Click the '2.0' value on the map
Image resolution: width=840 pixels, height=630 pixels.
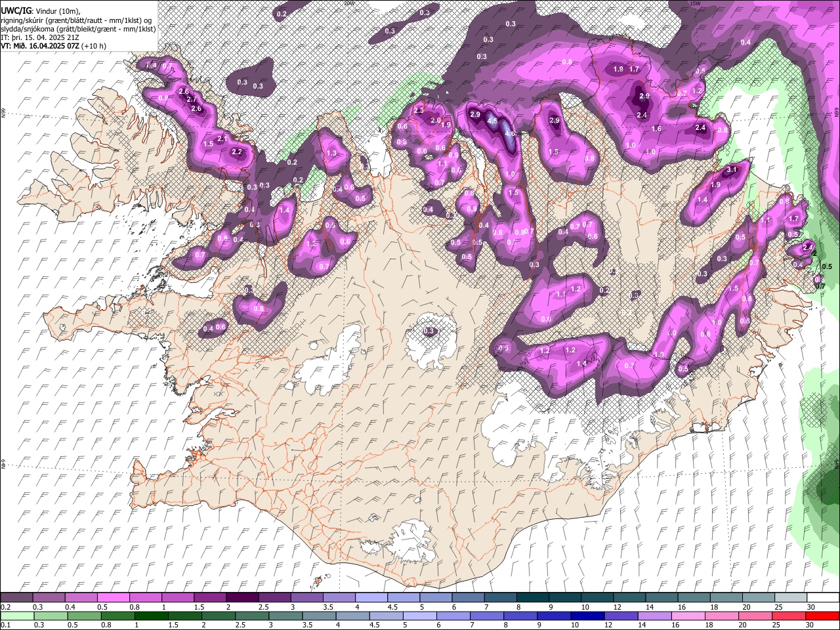point(435,121)
